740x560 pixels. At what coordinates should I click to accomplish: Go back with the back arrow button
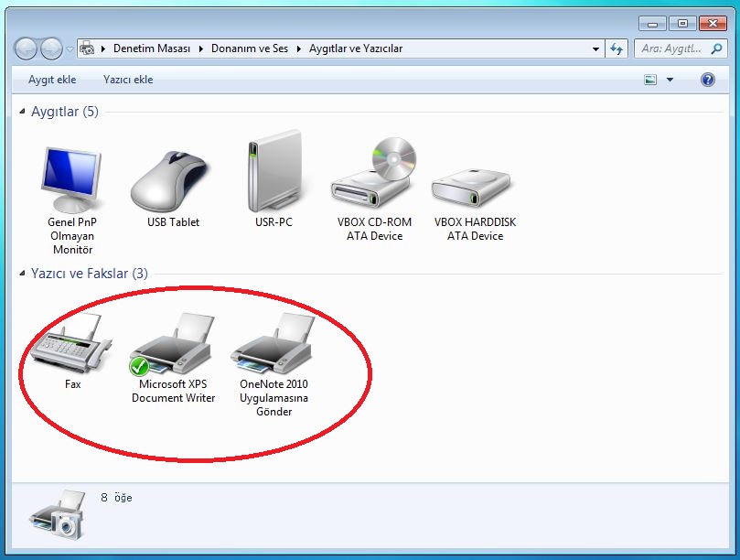(x=26, y=48)
